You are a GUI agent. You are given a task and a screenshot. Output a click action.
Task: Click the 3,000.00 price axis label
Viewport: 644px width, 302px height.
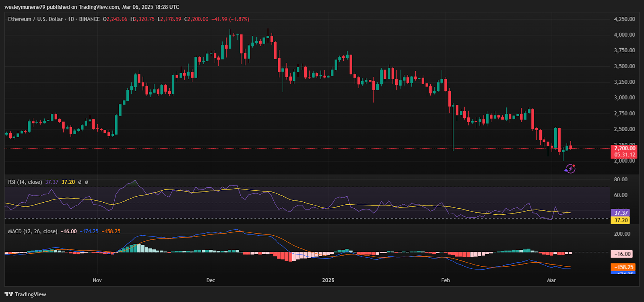pyautogui.click(x=624, y=97)
